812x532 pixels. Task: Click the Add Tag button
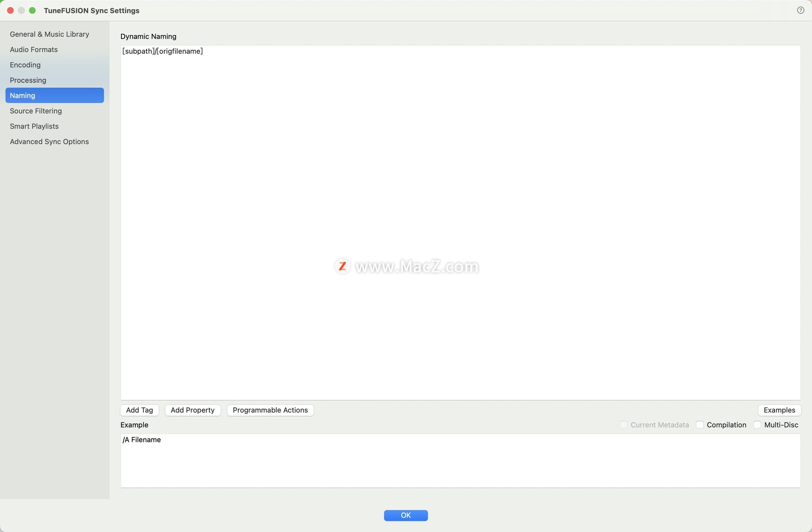point(140,410)
